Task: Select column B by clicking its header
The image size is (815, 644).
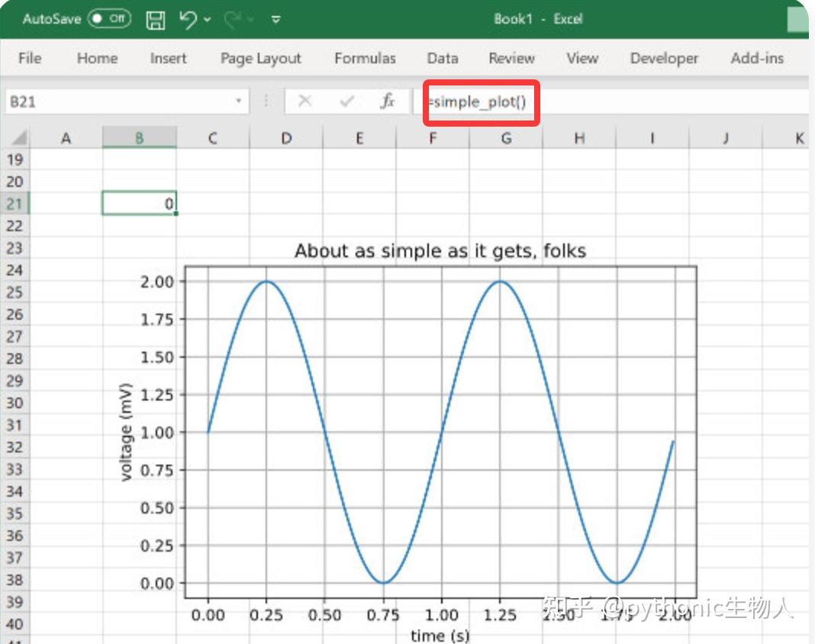Action: [x=140, y=137]
